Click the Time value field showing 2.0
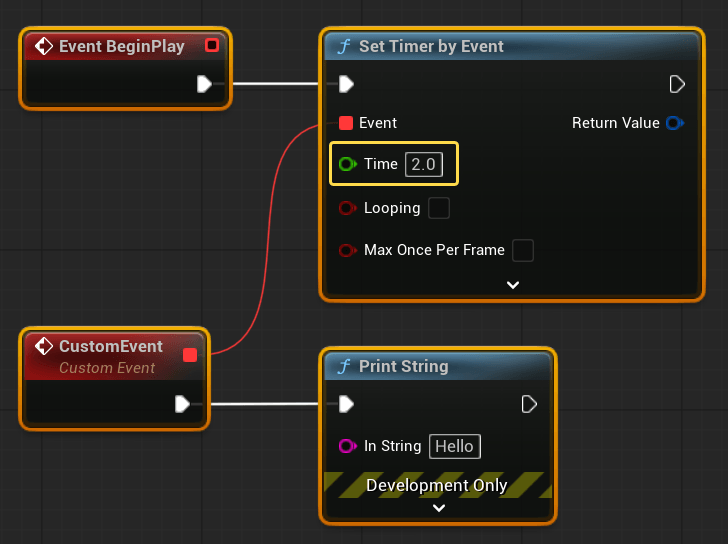The image size is (728, 544). tap(423, 164)
